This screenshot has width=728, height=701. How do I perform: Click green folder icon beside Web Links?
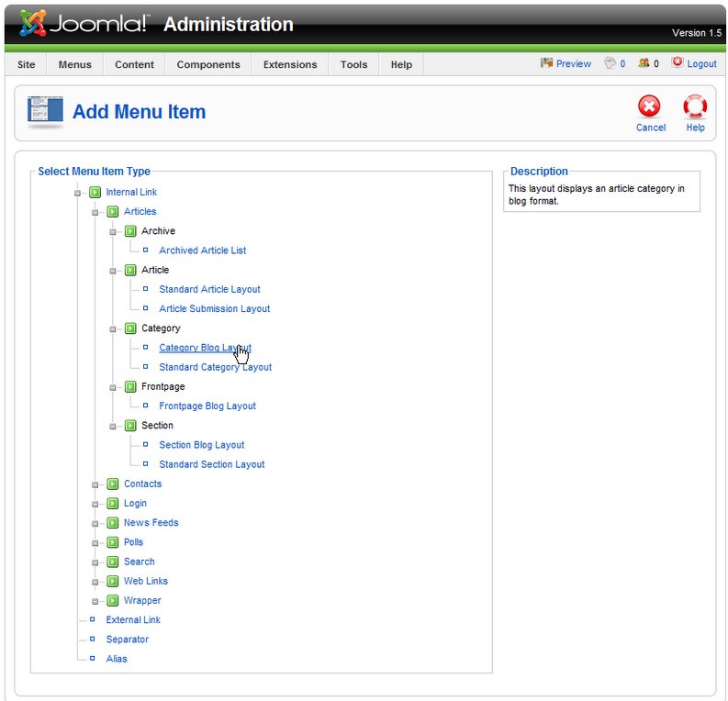pyautogui.click(x=113, y=582)
